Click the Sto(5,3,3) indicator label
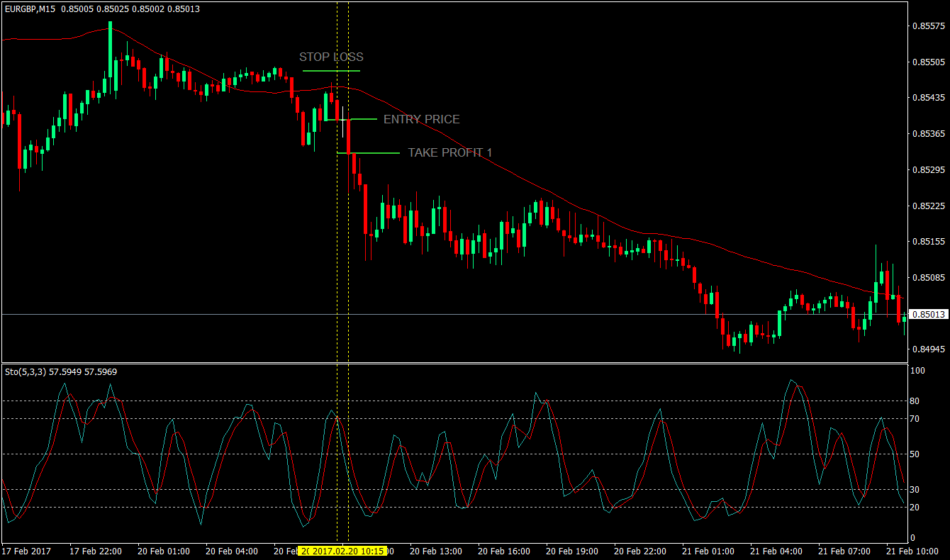This screenshot has height=560, width=950. click(26, 371)
